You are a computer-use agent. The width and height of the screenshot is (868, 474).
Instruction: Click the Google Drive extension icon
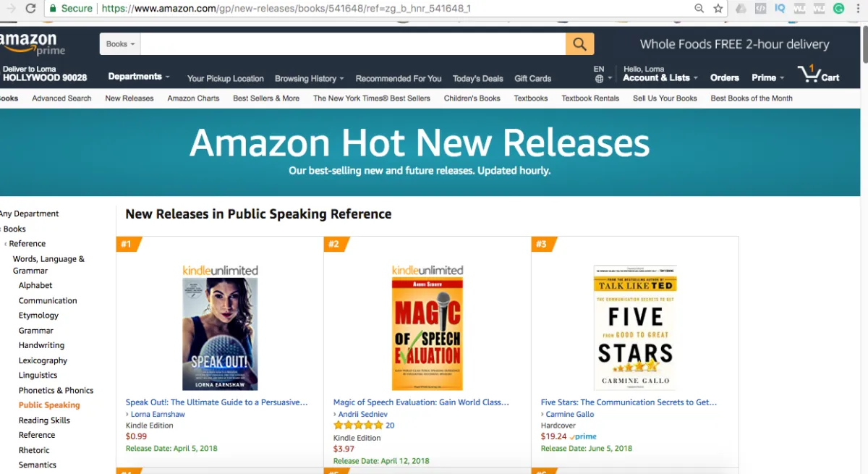(x=741, y=9)
